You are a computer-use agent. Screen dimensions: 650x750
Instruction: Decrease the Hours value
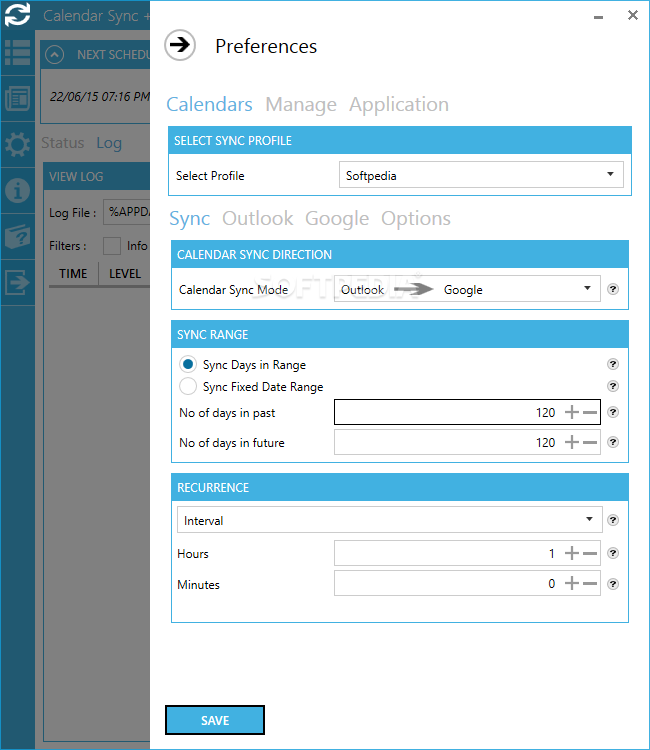(x=590, y=553)
